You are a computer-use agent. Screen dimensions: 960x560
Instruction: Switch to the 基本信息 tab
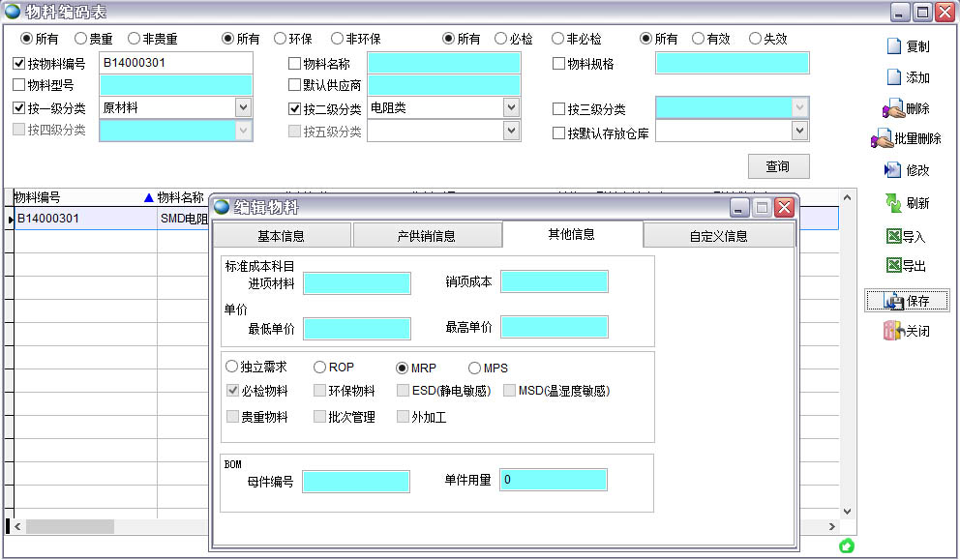pyautogui.click(x=285, y=234)
